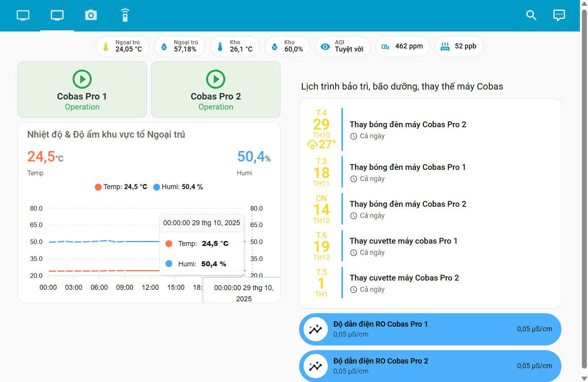Open the first monitor dashboard tab
This screenshot has width=588, height=382.
click(23, 15)
